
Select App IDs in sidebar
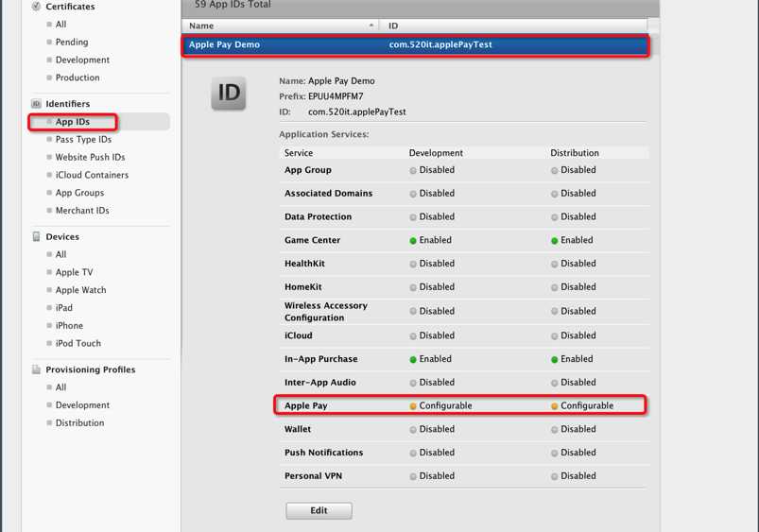73,122
